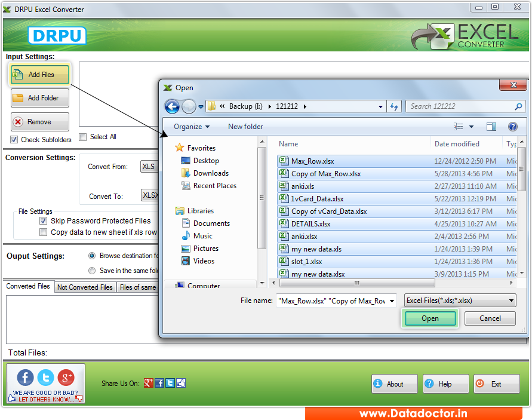The width and height of the screenshot is (532, 420).
Task: Open the File name combo dropdown arrow
Action: (392, 301)
